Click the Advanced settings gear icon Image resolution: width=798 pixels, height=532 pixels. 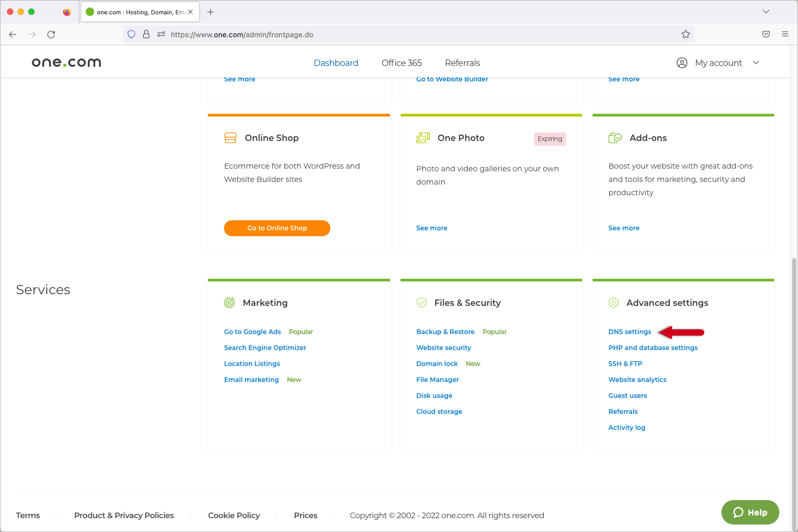pos(613,302)
